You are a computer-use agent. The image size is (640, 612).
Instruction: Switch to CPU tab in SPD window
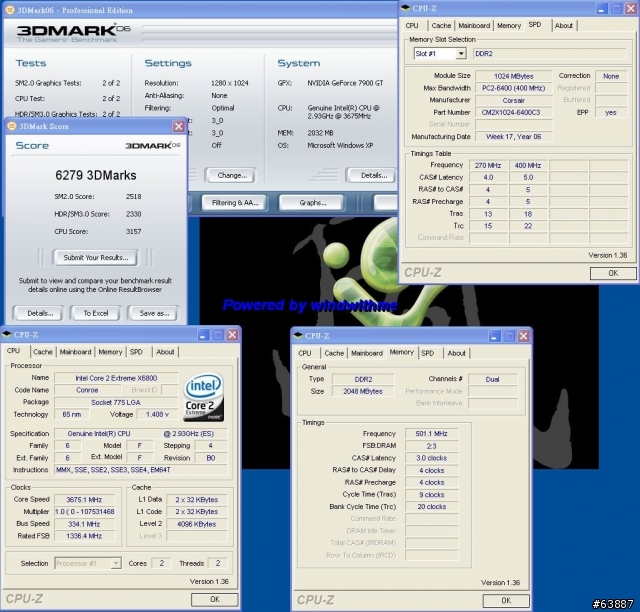coord(412,26)
